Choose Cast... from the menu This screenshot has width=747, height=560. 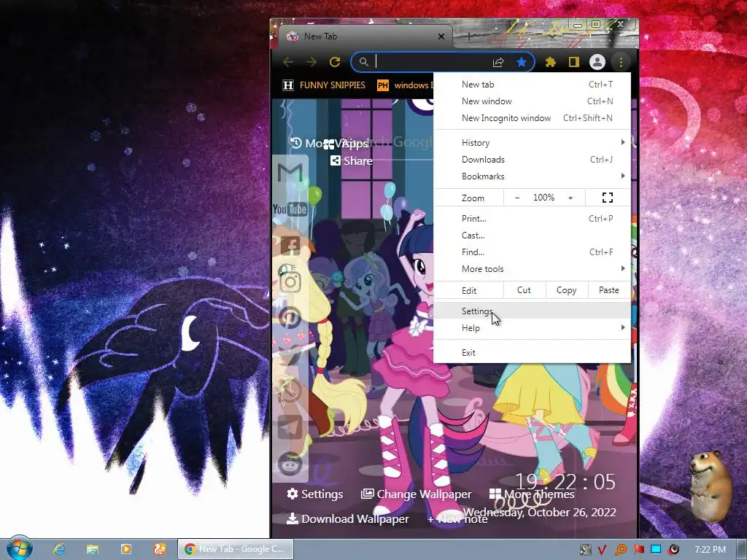[x=532, y=236]
